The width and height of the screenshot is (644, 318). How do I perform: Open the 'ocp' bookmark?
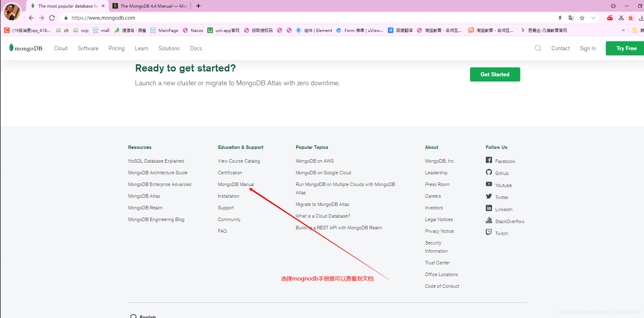coord(81,30)
